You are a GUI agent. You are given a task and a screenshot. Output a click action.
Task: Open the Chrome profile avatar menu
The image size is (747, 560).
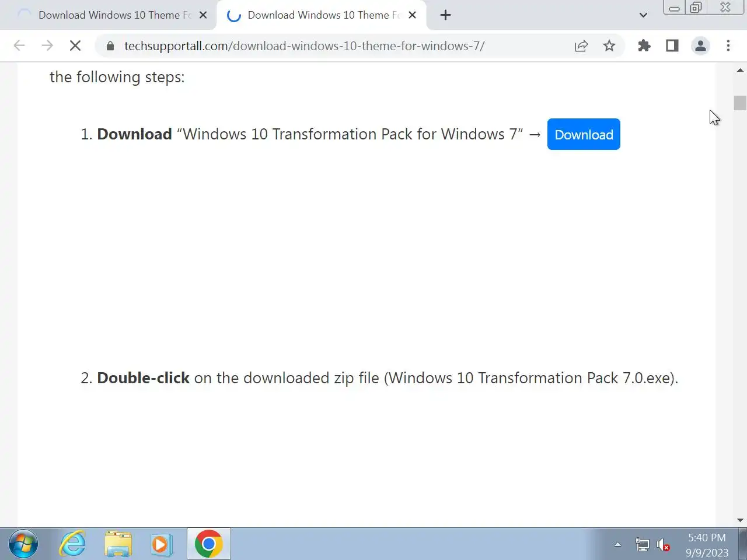tap(700, 45)
